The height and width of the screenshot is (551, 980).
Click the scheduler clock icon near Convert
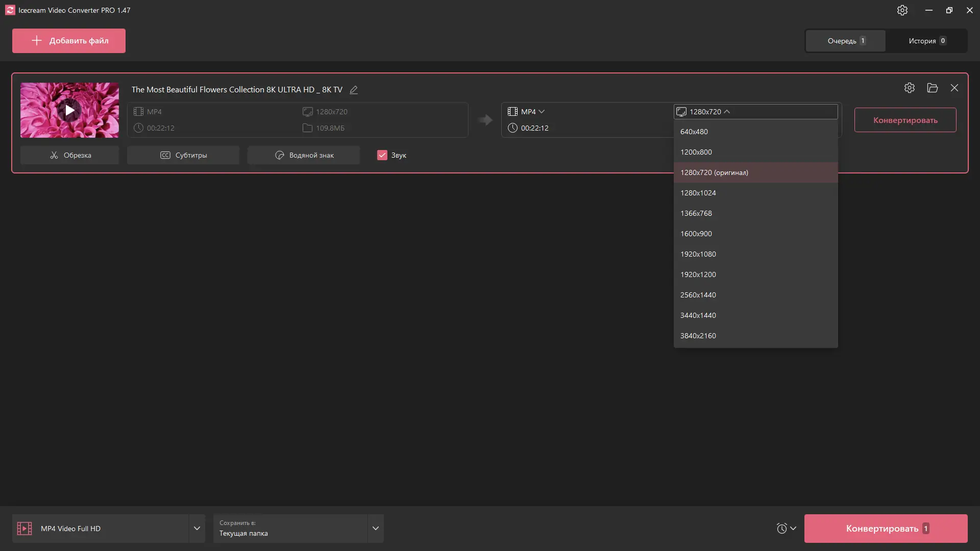pyautogui.click(x=781, y=529)
